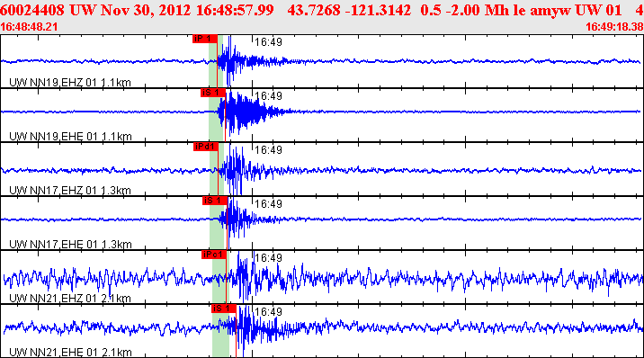The image size is (644, 358).
Task: Click the 16:49 time tick on the NN19 EHZ trace
Action: click(268, 42)
